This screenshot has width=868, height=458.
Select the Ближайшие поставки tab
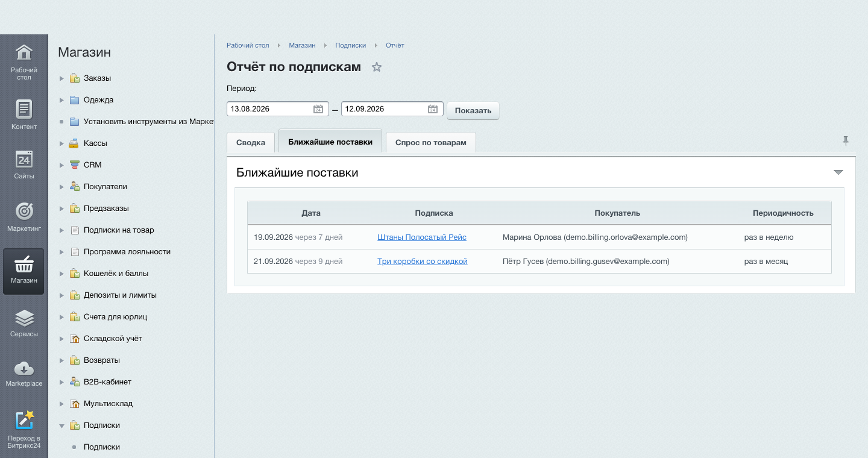[330, 142]
